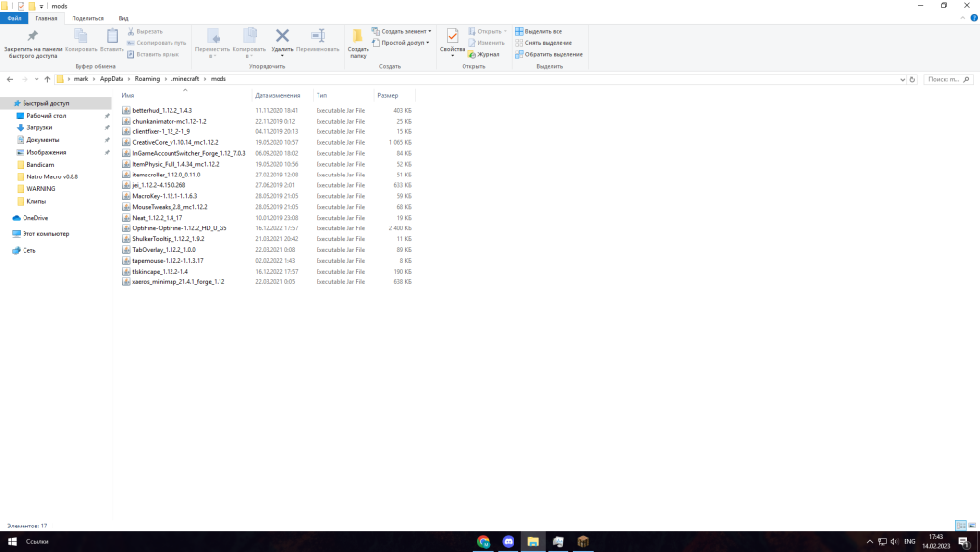980x552 pixels.
Task: Click the Up one level arrow
Action: [x=47, y=79]
